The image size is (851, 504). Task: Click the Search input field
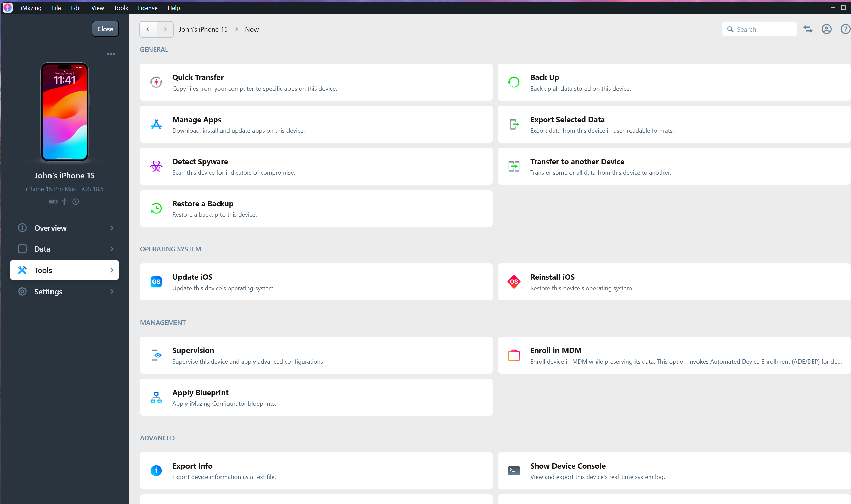759,29
